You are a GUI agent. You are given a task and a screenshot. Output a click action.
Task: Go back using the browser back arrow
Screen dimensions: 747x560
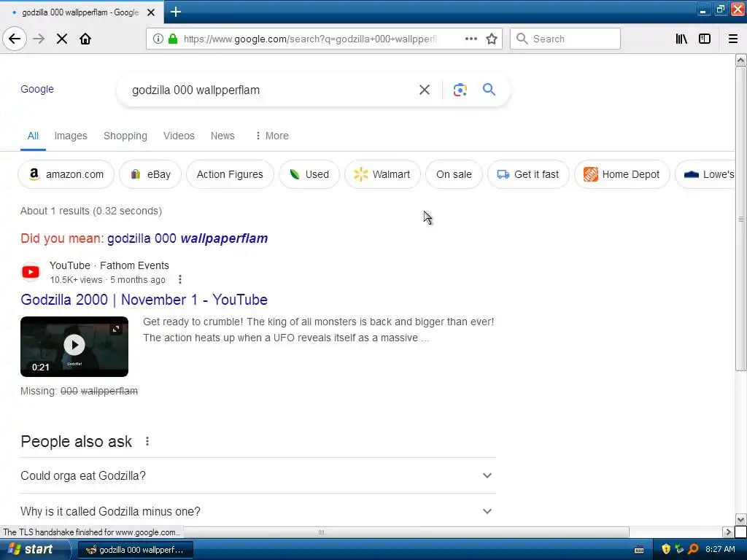coord(15,39)
